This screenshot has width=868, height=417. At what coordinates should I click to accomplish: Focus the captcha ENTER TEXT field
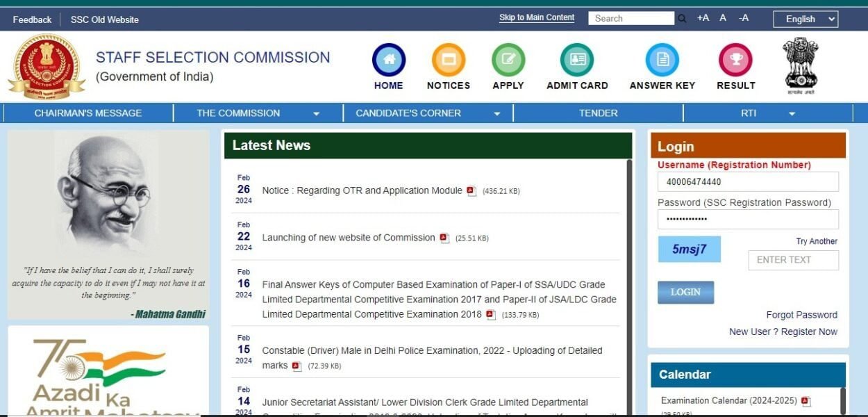pos(793,260)
